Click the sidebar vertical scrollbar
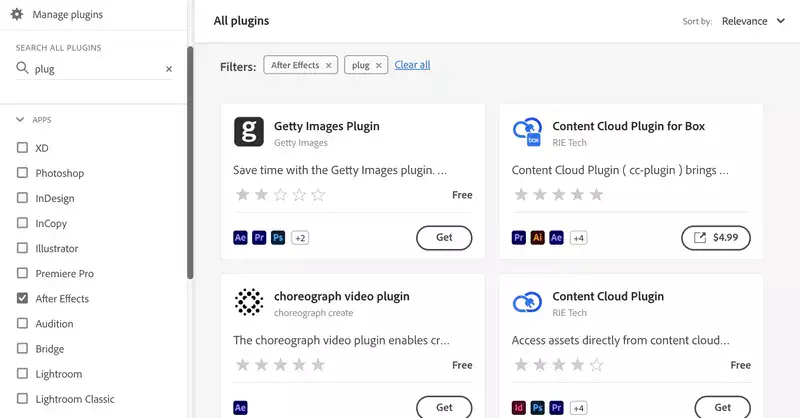 click(x=190, y=162)
